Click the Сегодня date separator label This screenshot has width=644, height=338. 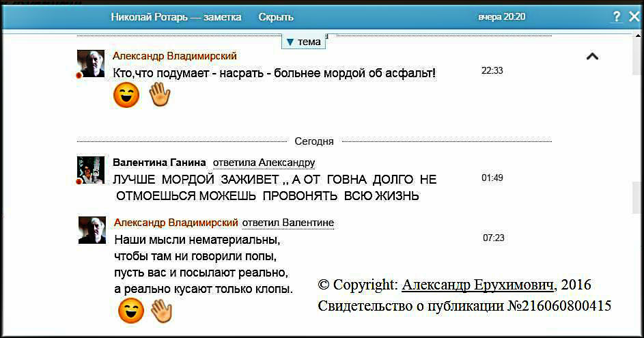coord(313,141)
